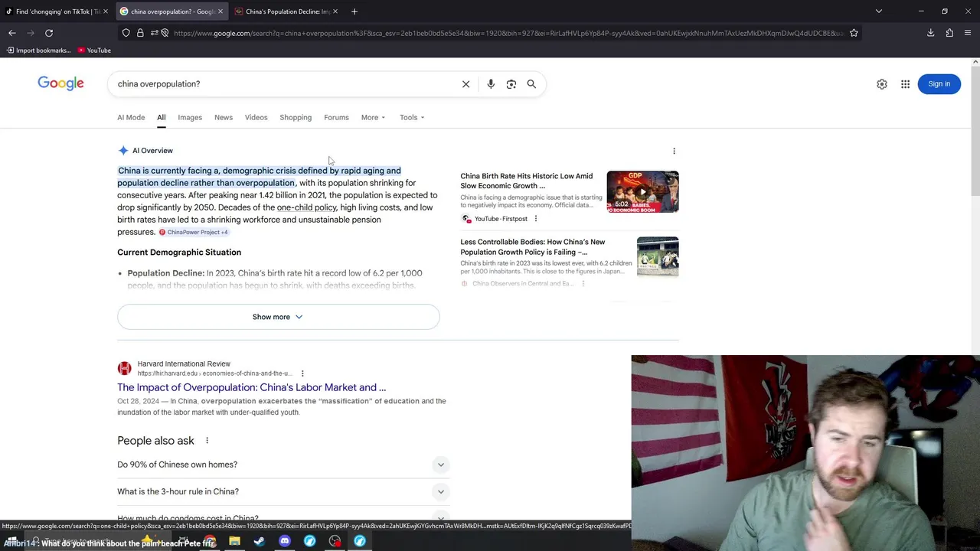Screen dimensions: 980x551
Task: Close the TikTok 'chongqing' tab
Action: 106,11
